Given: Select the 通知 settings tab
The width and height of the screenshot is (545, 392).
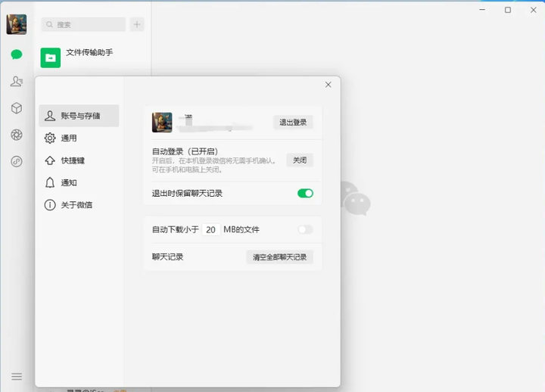Looking at the screenshot, I should [x=79, y=182].
